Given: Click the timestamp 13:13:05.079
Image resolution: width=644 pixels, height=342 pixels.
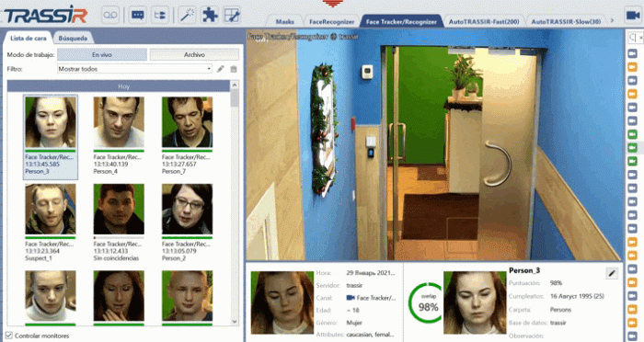Looking at the screenshot, I should (x=179, y=251).
